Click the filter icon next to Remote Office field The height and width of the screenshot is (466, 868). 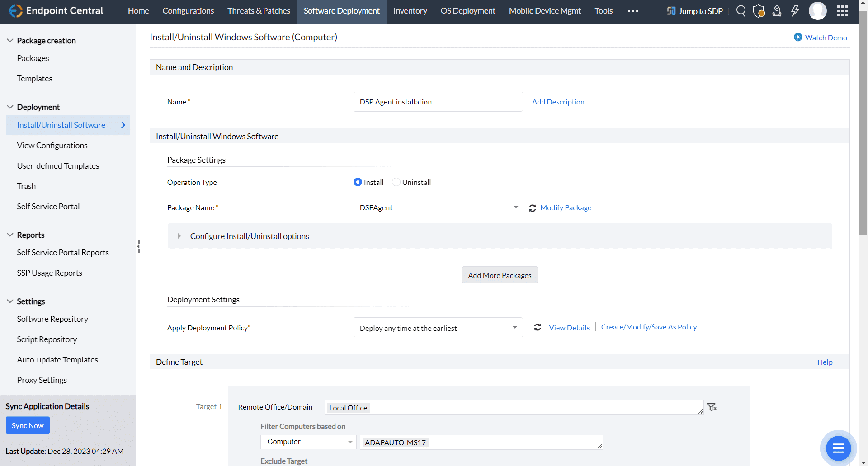point(712,407)
